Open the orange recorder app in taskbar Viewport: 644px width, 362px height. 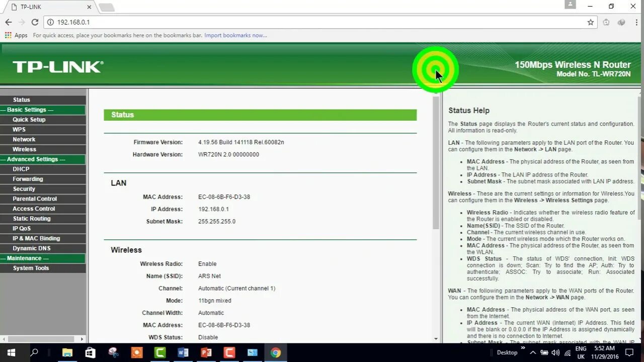[137, 352]
